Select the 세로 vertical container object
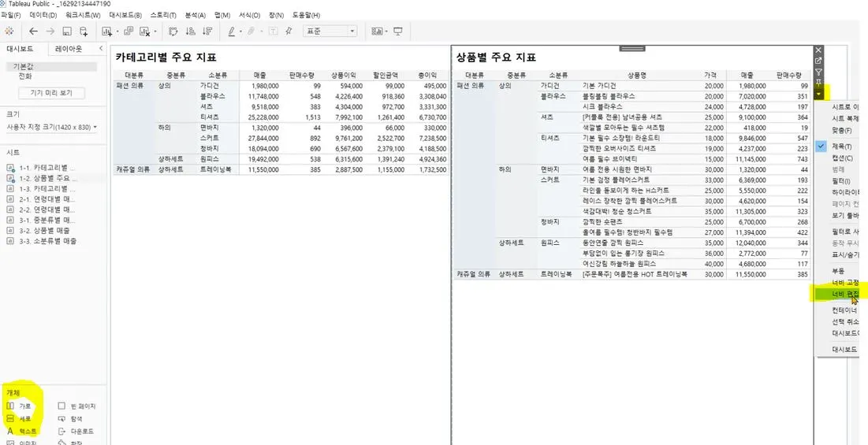Image resolution: width=868 pixels, height=445 pixels. tap(19, 418)
